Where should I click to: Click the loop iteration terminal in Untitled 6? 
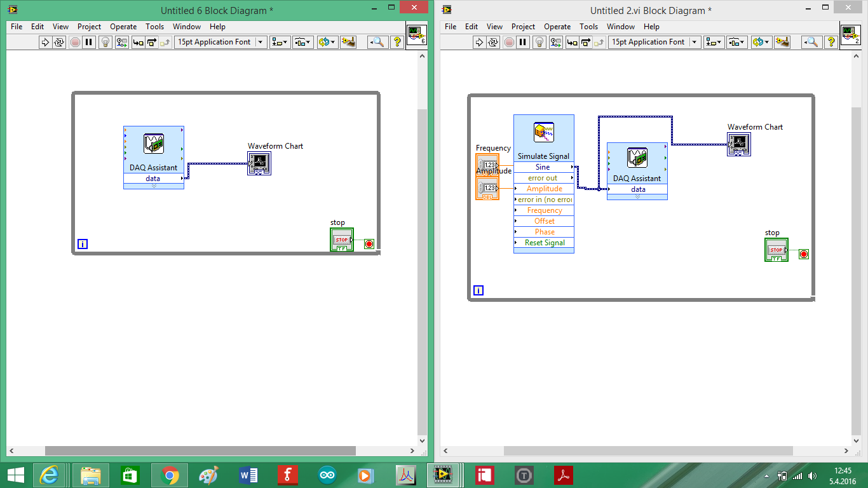[83, 244]
